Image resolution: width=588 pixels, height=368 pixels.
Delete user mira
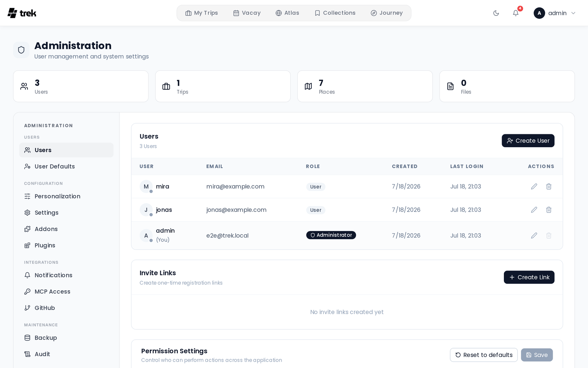(549, 187)
